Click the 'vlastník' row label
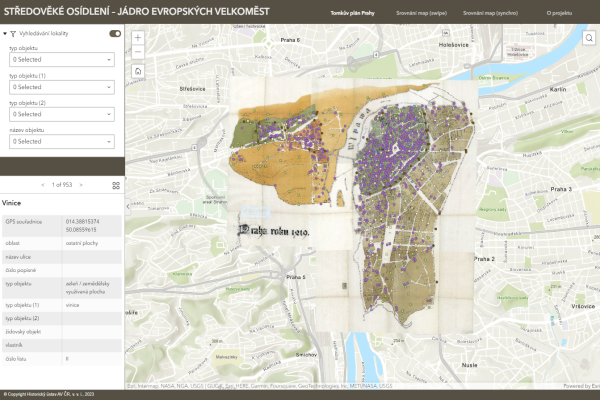 coord(14,345)
